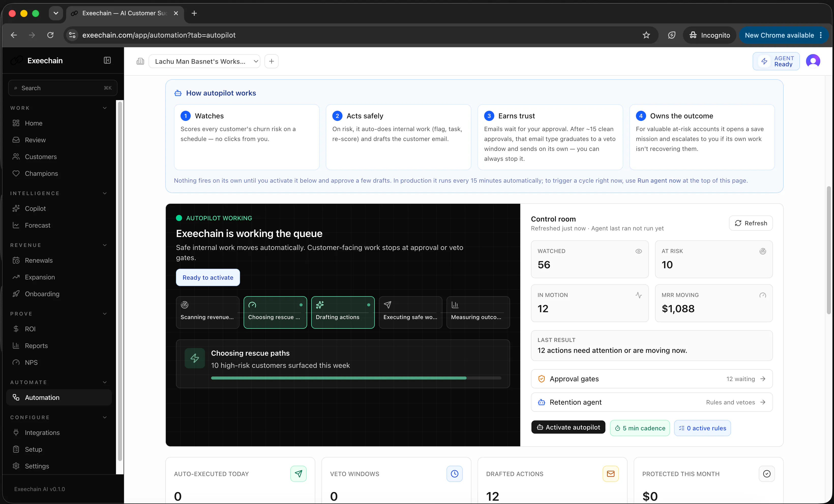The width and height of the screenshot is (834, 504).
Task: Click the workspace building icon
Action: coord(140,61)
